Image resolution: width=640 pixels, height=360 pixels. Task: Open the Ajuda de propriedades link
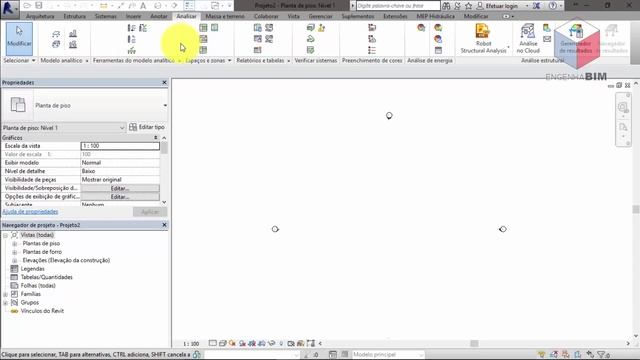click(30, 211)
